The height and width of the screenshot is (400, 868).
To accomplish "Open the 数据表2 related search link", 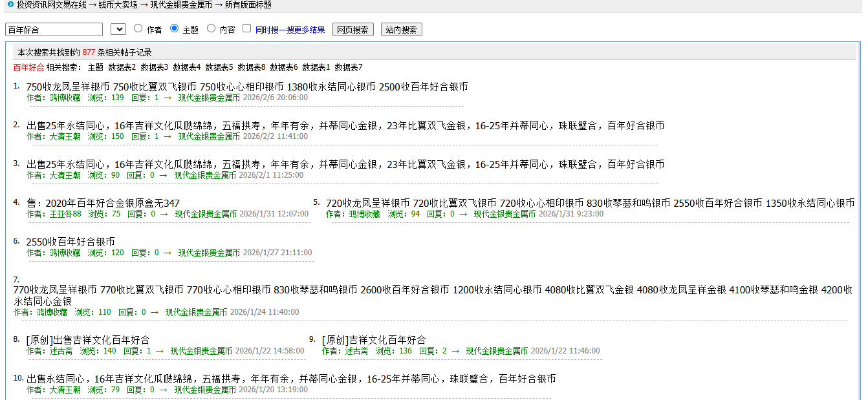I will coord(120,67).
